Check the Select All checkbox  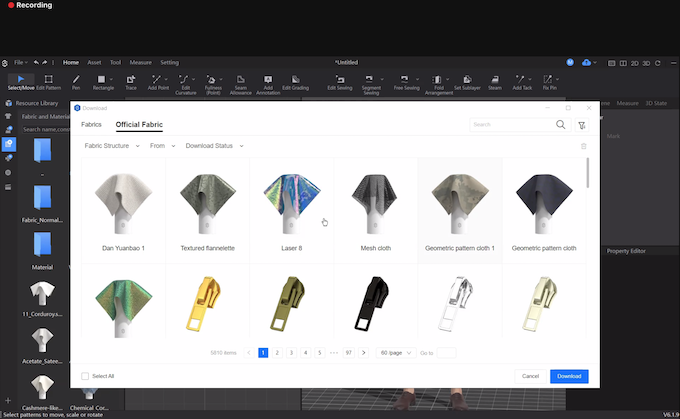tap(85, 376)
